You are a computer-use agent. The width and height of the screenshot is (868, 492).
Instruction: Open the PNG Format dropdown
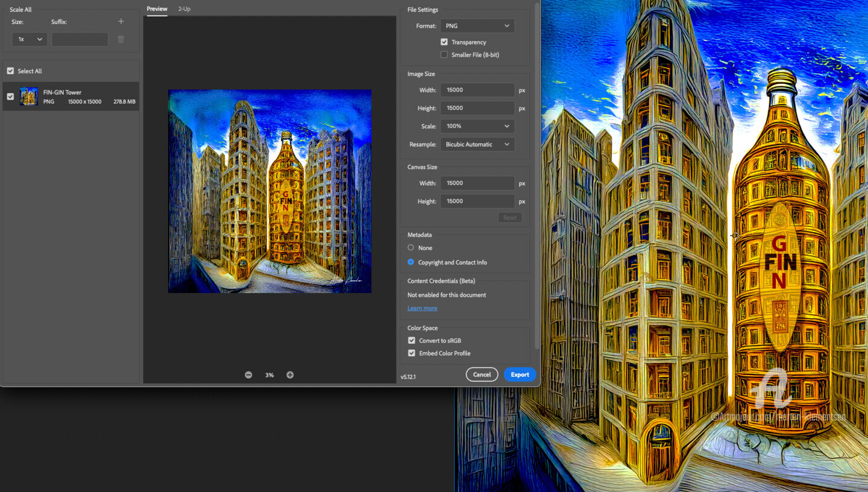[477, 26]
